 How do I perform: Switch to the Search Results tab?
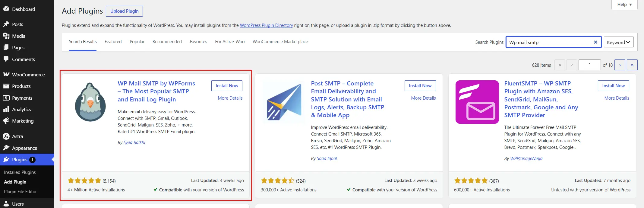tap(83, 42)
